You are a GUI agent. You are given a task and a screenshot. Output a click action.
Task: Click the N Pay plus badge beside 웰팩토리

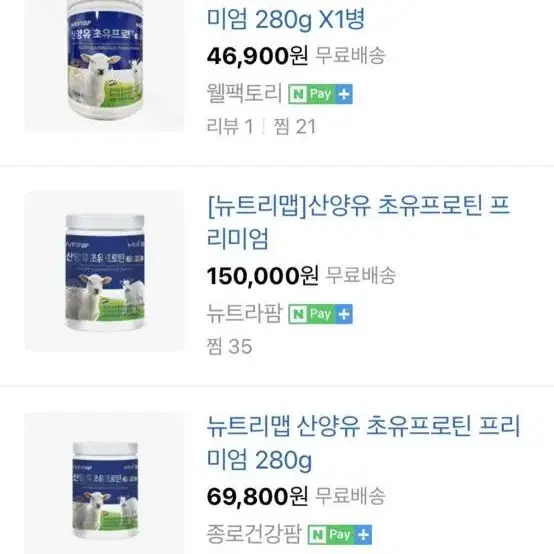320,94
